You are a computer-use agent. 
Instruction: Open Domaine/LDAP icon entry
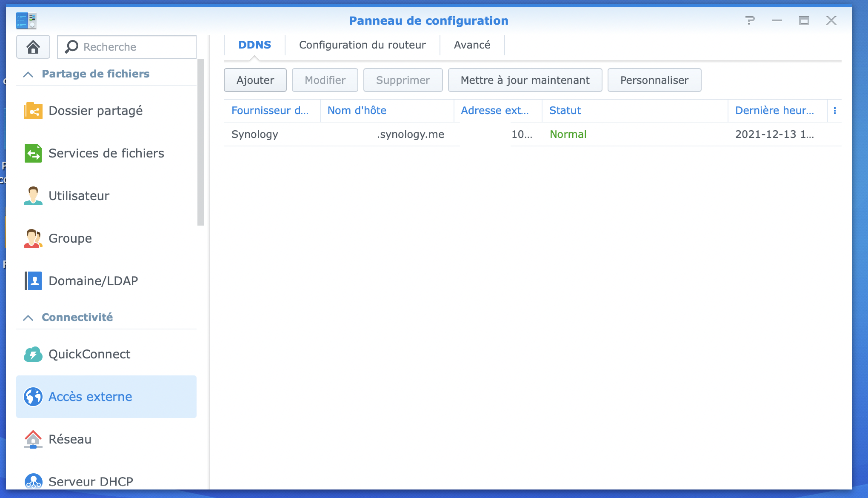click(33, 281)
